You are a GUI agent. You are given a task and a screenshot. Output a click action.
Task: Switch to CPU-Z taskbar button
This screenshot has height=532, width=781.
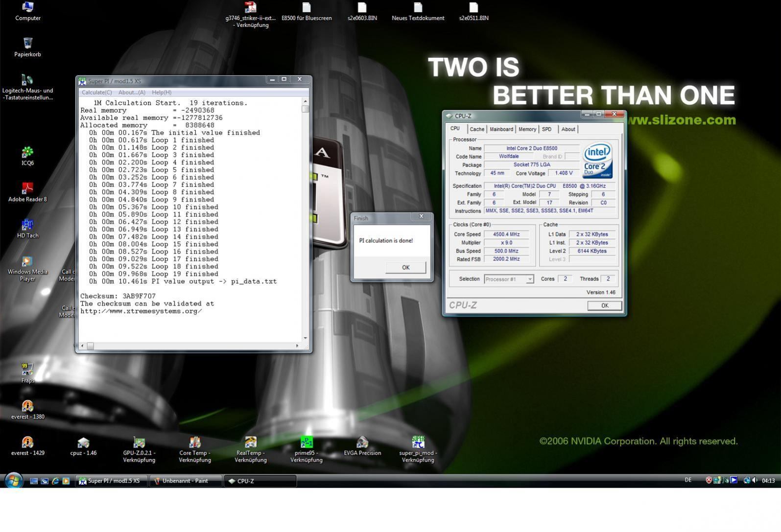click(x=260, y=481)
